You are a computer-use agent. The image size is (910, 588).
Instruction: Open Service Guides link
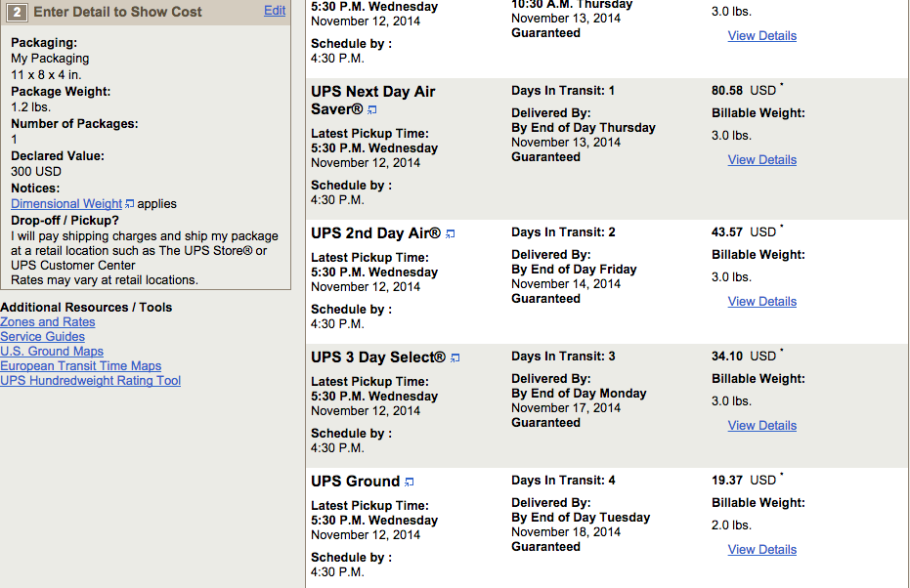pos(42,336)
